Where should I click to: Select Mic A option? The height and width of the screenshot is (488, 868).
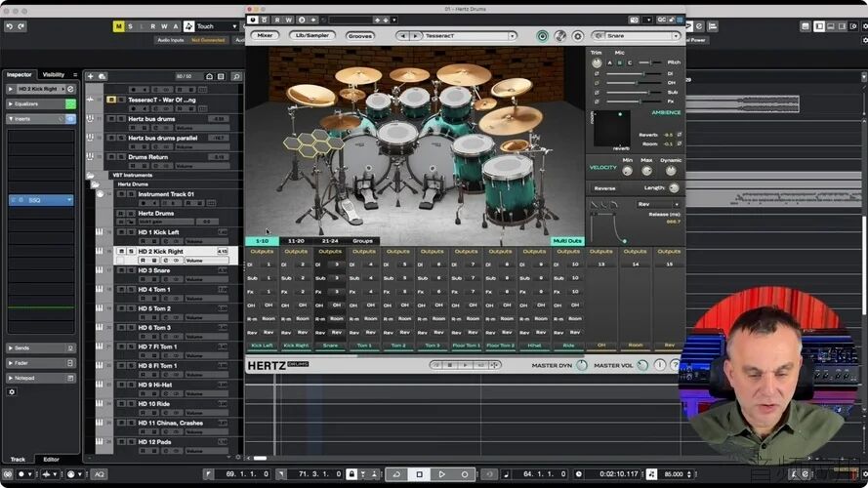pos(610,63)
